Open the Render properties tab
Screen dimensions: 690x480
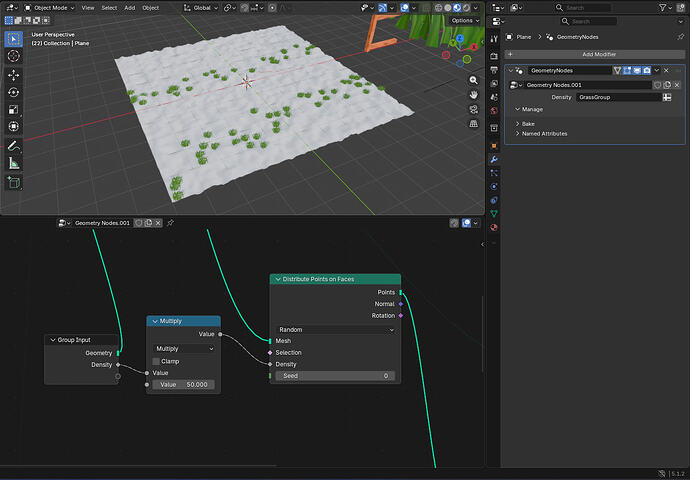(494, 56)
